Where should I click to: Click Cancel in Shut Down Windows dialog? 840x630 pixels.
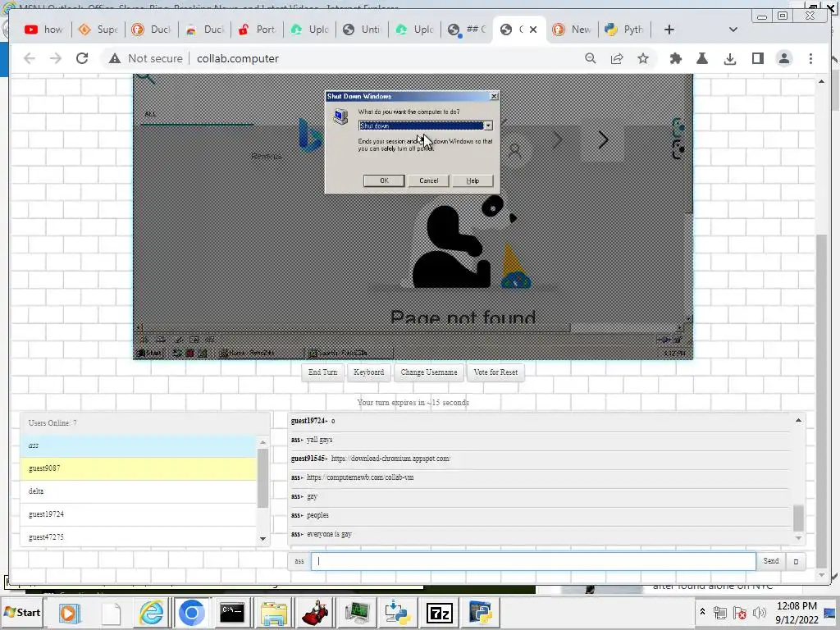(x=428, y=180)
